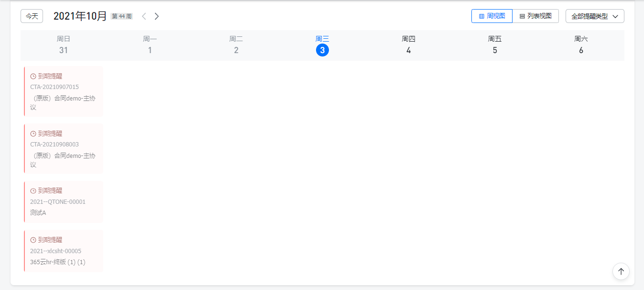This screenshot has height=290, width=644.
Task: Click clock icon on 2021--xlcsht-00005 reminder
Action: click(33, 240)
